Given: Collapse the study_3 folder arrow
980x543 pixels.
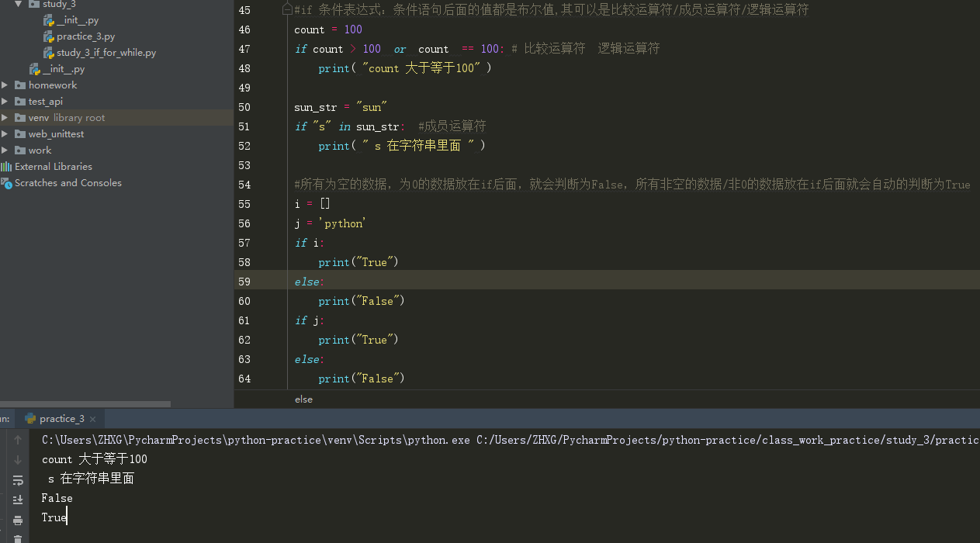Looking at the screenshot, I should click(x=18, y=4).
